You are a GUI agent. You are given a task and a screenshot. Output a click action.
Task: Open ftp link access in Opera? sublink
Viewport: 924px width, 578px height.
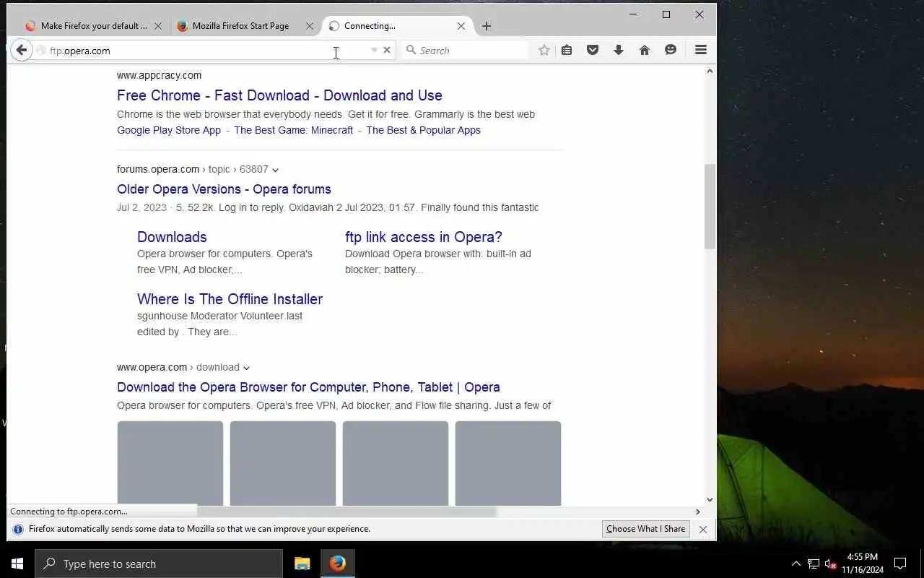coord(424,237)
